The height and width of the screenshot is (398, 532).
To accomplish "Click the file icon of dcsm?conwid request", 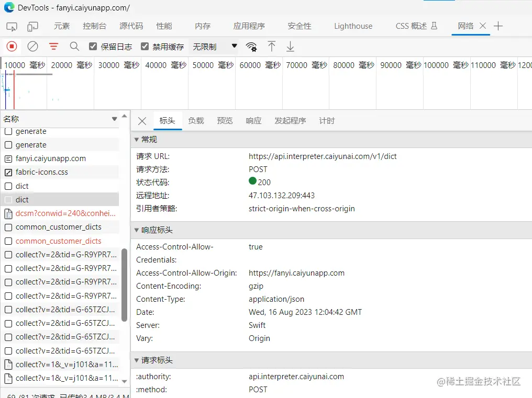I will coord(8,213).
